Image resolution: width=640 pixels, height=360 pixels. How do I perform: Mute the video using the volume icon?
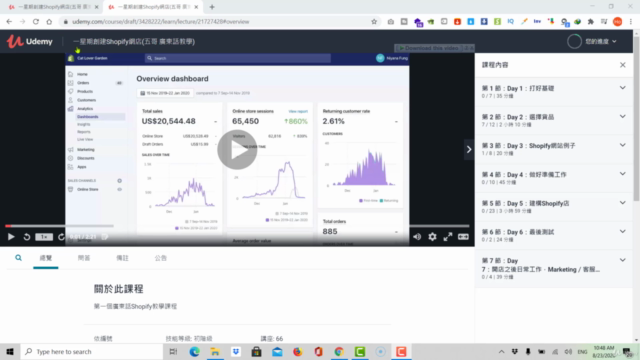click(417, 237)
